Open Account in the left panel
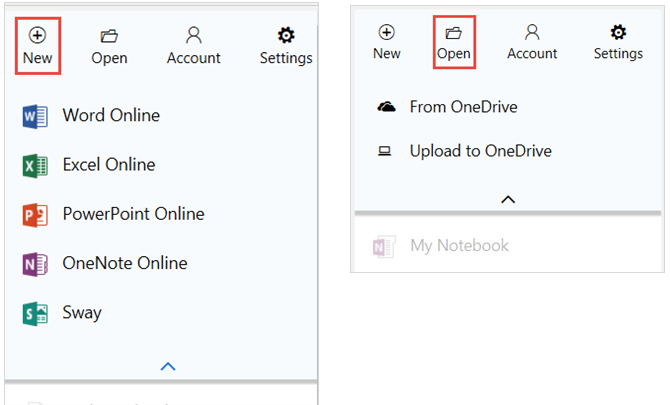Viewport: 670px width, 405px height. [x=194, y=47]
